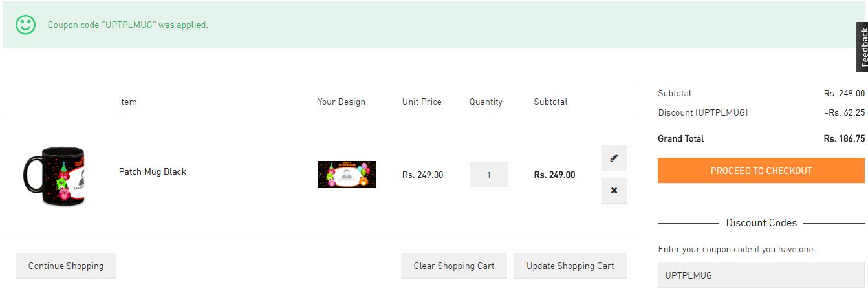868x289 pixels.
Task: Click the green smiley success icon
Action: pos(26,25)
